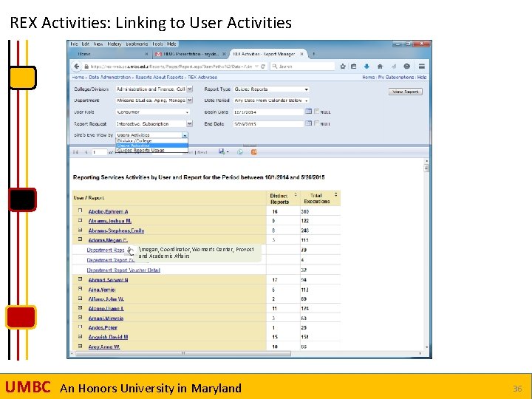The image size is (532, 399).
Task: Switch to the Home browser tab
Action: (x=109, y=54)
